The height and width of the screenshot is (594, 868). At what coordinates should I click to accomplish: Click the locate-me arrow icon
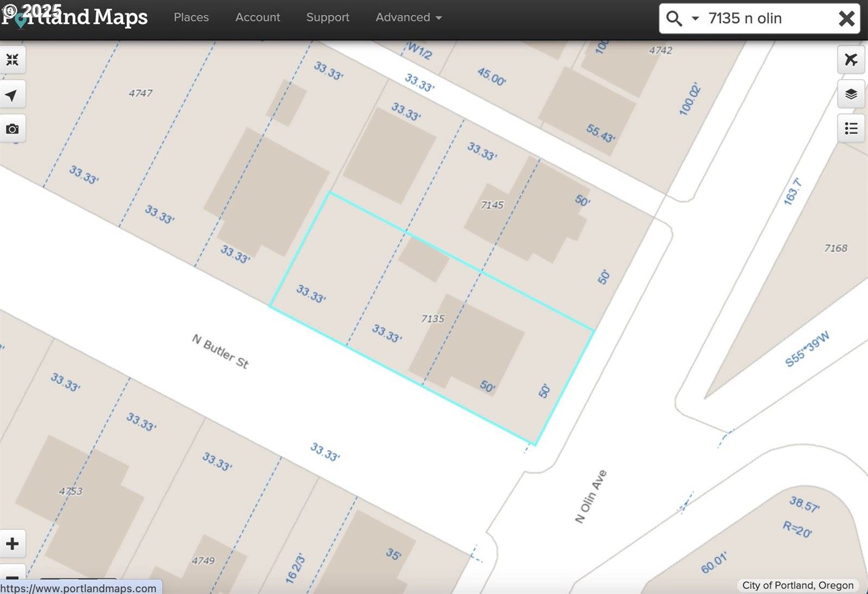click(x=12, y=95)
